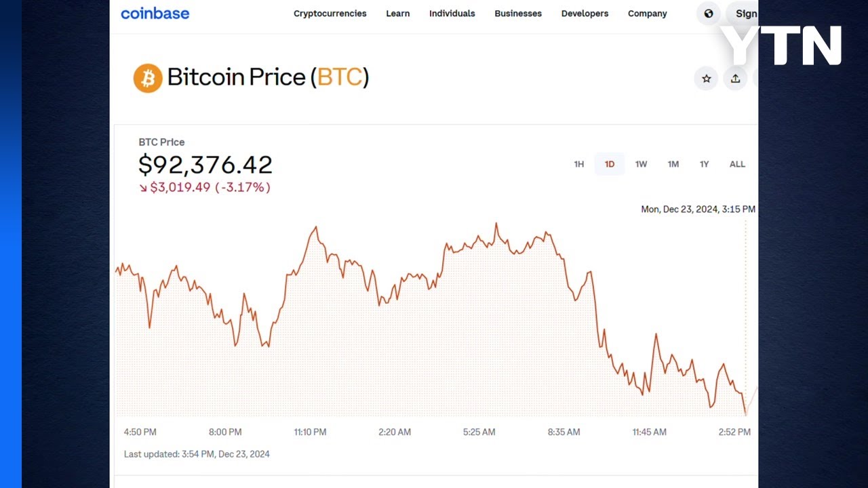
Task: Open the Cryptocurrencies menu
Action: coord(330,14)
